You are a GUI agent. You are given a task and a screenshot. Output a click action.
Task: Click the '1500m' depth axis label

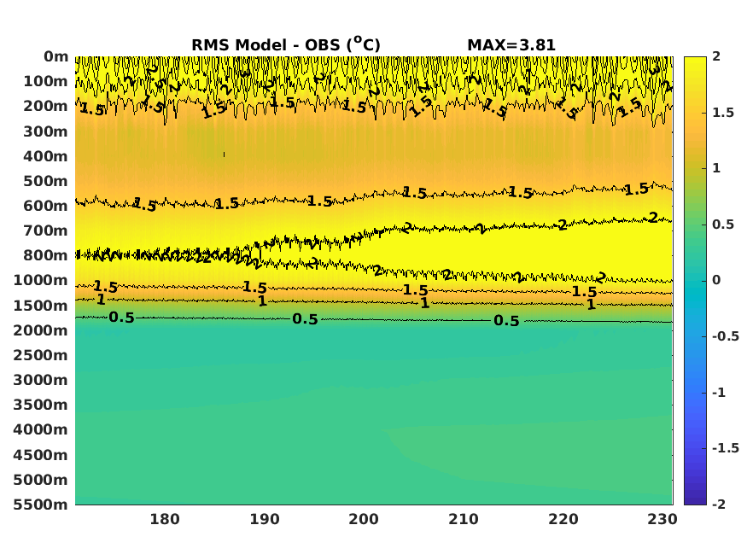pos(41,306)
